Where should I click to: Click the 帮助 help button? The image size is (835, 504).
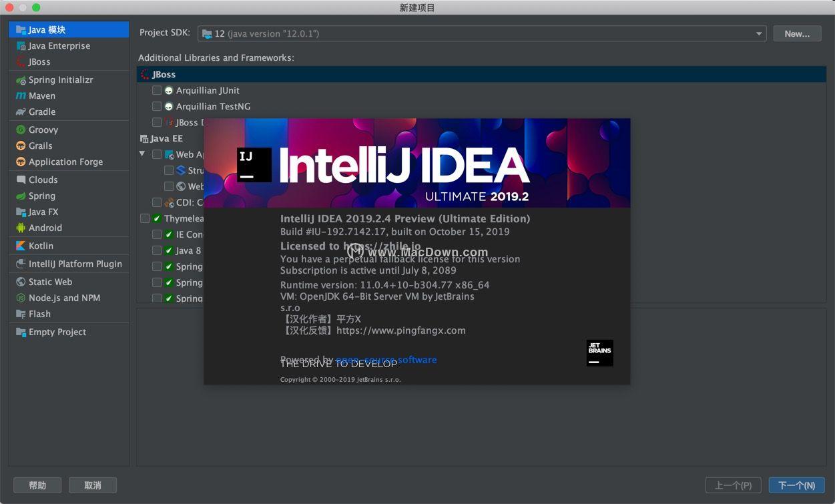pos(37,485)
